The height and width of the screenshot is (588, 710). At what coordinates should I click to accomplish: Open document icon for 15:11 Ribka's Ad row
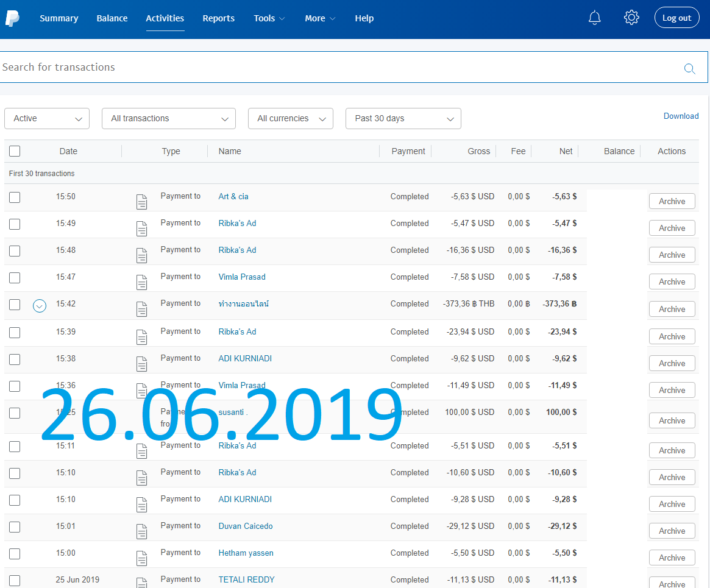142,451
